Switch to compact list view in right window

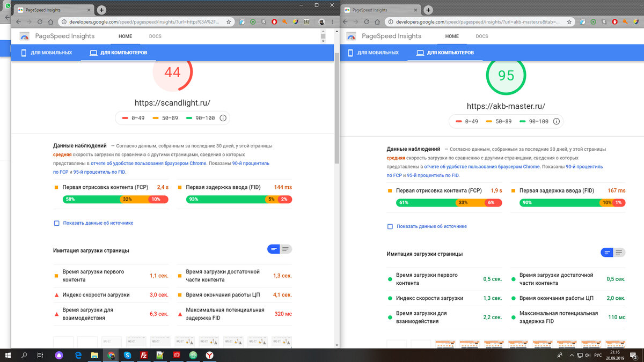coord(607,252)
